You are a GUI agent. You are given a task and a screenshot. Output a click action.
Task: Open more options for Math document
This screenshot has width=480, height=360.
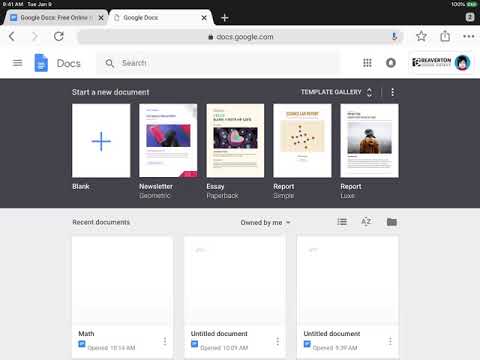165,341
